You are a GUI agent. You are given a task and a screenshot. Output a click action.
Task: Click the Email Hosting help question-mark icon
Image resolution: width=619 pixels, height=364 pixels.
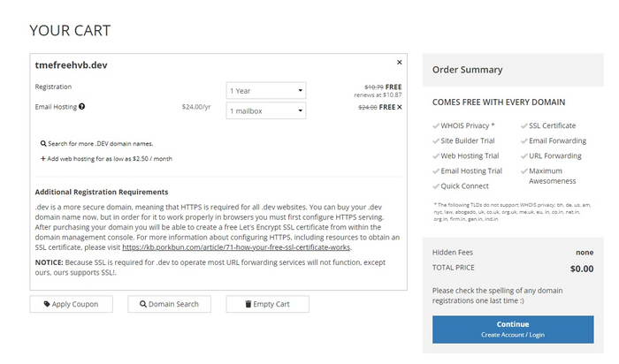click(x=82, y=107)
